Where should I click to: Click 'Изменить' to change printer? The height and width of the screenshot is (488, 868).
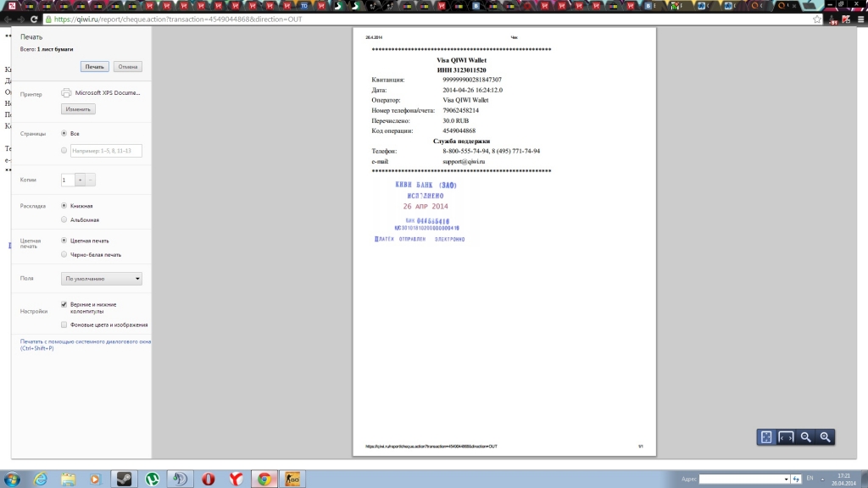tap(78, 109)
